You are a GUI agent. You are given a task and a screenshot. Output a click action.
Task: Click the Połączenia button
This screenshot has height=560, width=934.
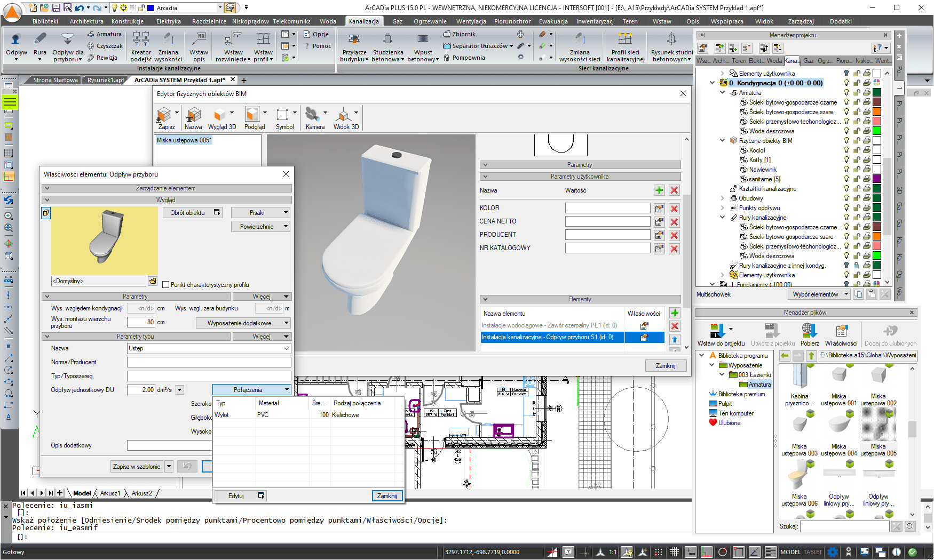[x=251, y=390]
